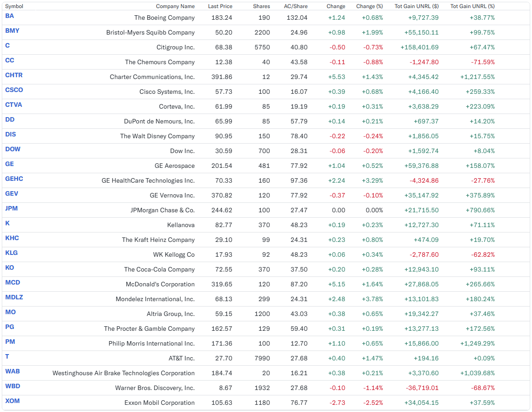Click WK Kellogg's total gain percent -62.82%

483,255
